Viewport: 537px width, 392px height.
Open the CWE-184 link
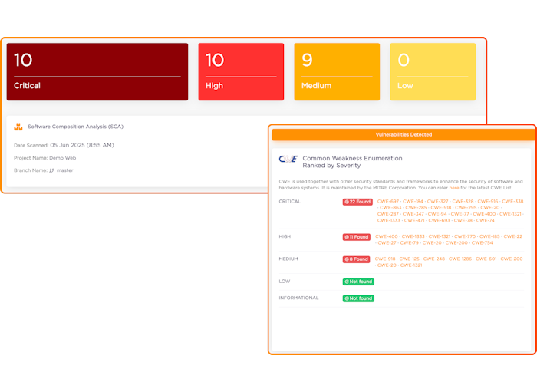coord(413,201)
